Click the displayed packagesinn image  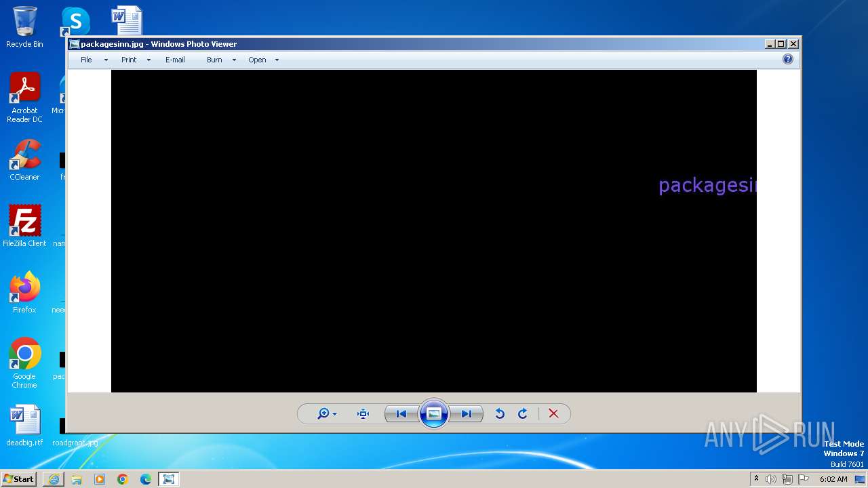pos(434,231)
